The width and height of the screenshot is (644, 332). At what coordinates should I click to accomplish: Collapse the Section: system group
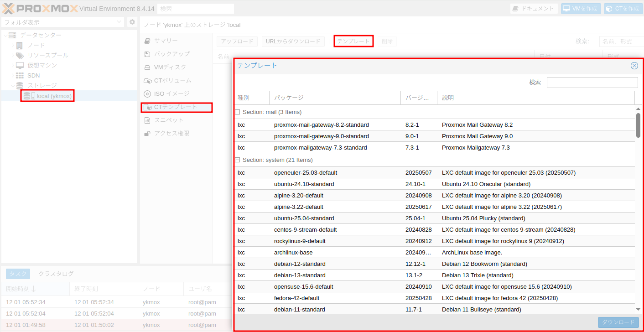pyautogui.click(x=237, y=160)
